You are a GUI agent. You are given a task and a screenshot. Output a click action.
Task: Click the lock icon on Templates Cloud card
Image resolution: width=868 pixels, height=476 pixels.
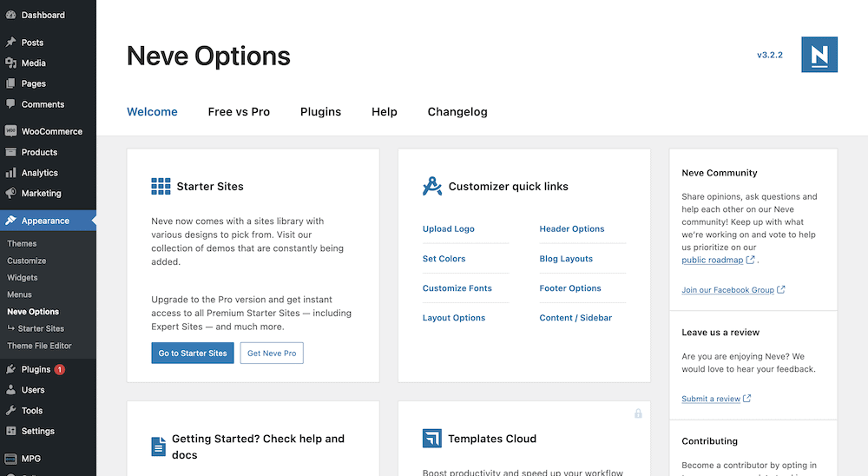coord(638,413)
